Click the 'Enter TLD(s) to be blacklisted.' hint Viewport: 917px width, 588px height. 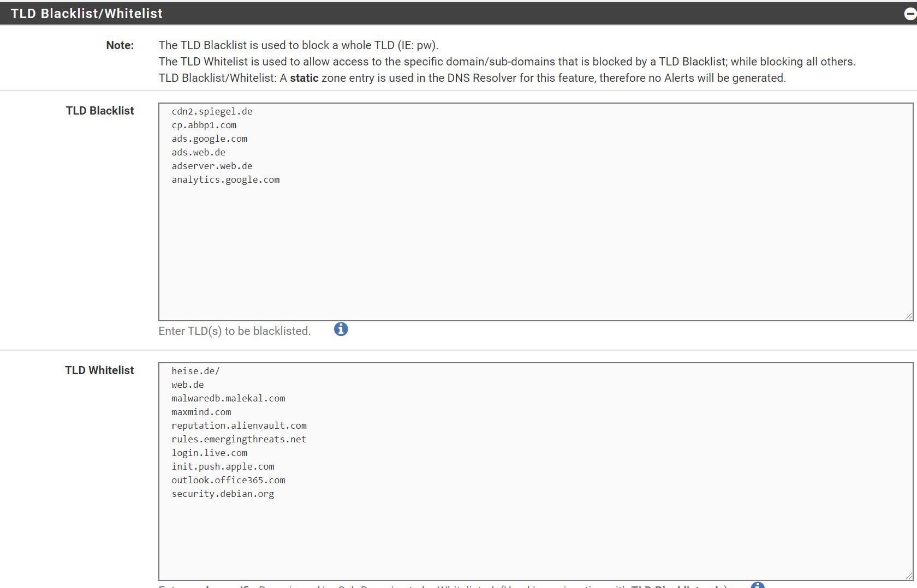235,331
